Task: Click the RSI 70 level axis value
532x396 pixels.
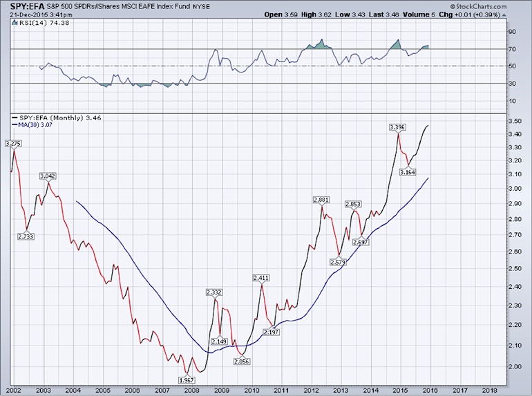Action: coord(513,49)
